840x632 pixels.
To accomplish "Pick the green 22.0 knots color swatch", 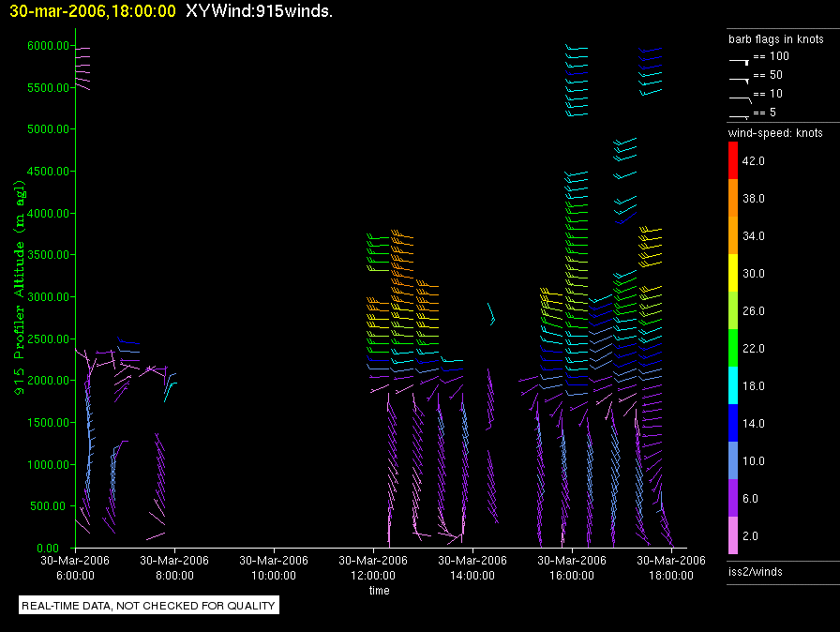I will click(734, 348).
